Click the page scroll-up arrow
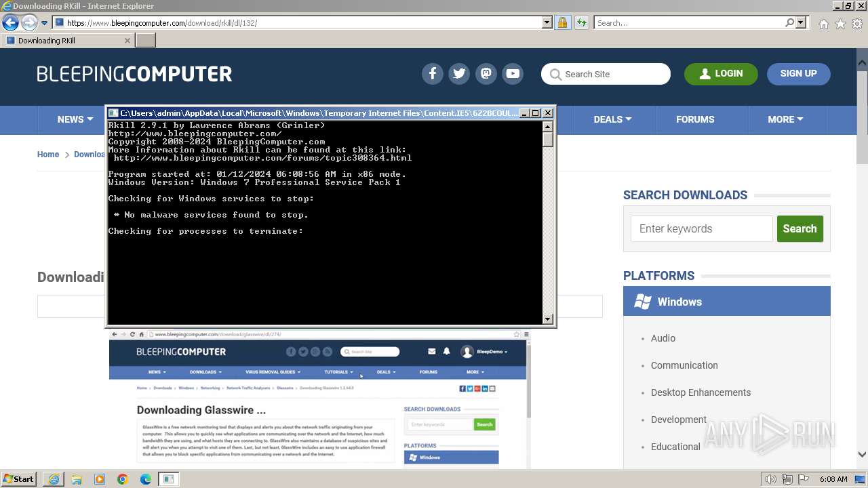 [863, 62]
